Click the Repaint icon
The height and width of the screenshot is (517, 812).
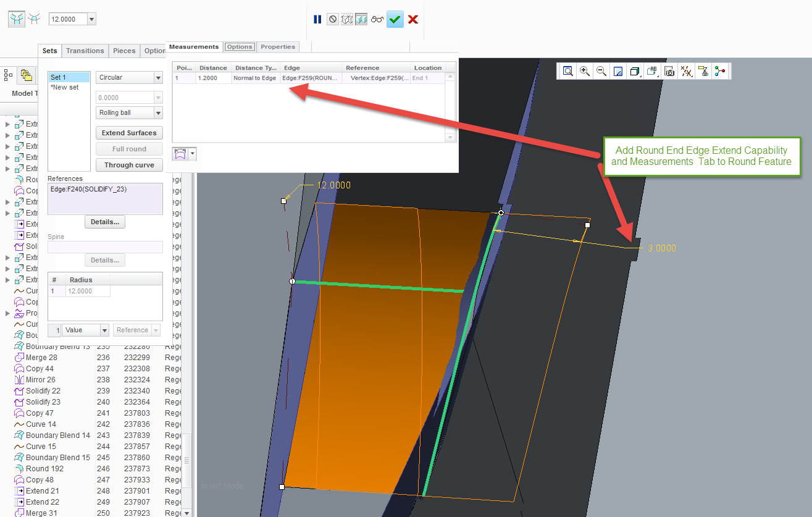(x=618, y=72)
